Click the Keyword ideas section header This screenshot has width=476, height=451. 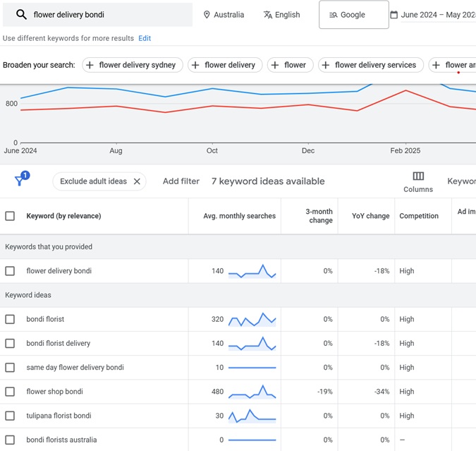tap(28, 295)
